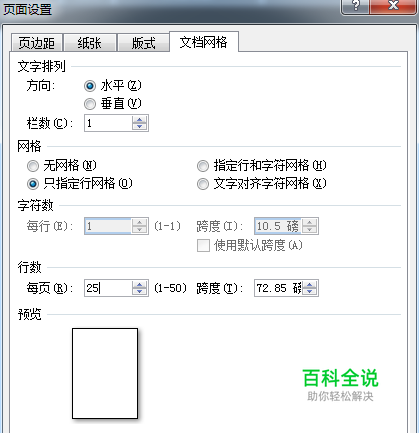Screen dimensions: 419x433
Task: Increase 每行 characters with up arrow
Action: coord(139,223)
